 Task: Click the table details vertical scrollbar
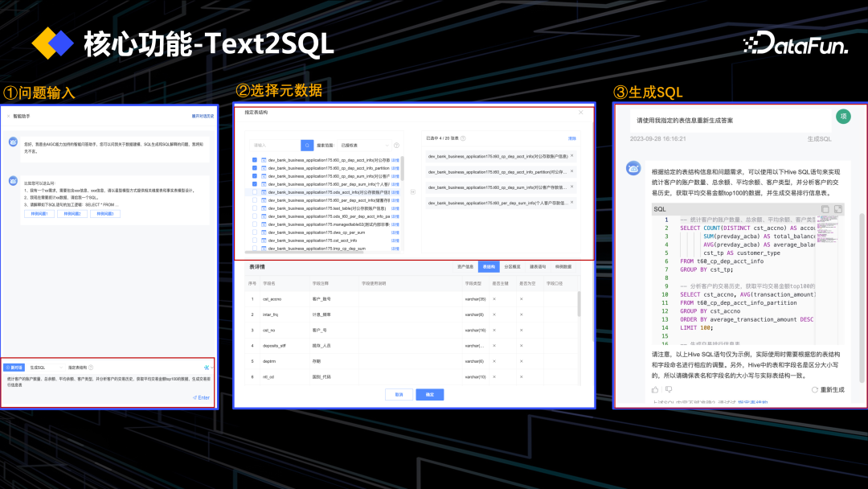click(x=579, y=303)
